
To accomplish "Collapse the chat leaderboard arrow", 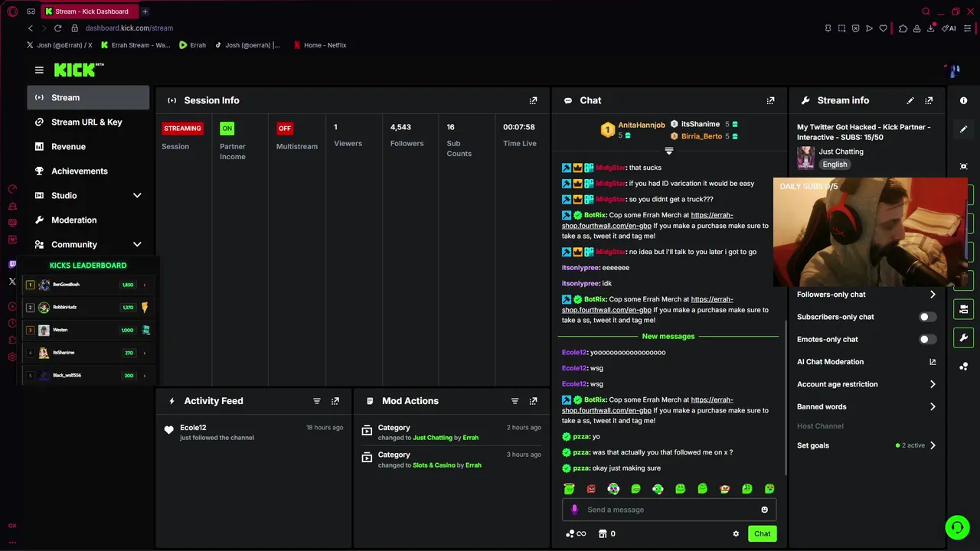I will tap(668, 151).
